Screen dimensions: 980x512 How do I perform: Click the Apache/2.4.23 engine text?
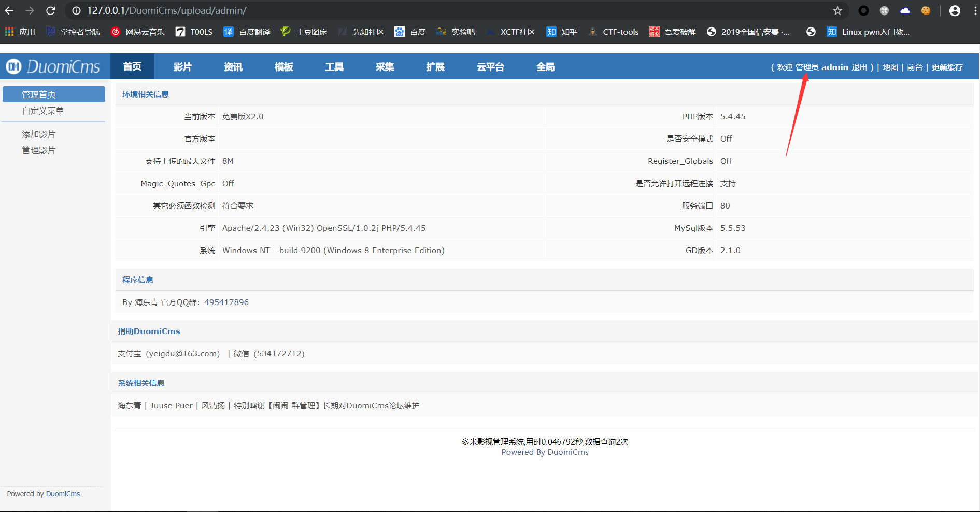pyautogui.click(x=324, y=228)
